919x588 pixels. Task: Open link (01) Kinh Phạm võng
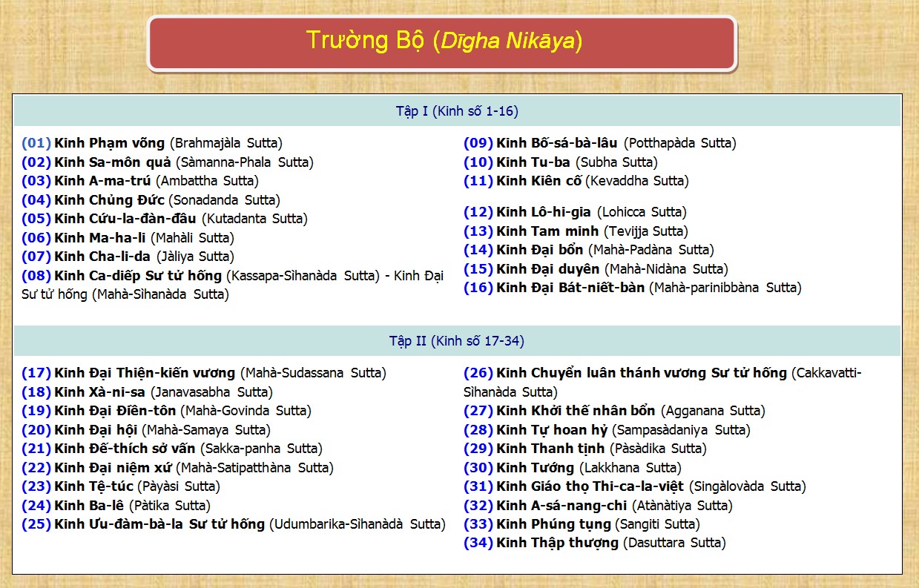(x=93, y=143)
